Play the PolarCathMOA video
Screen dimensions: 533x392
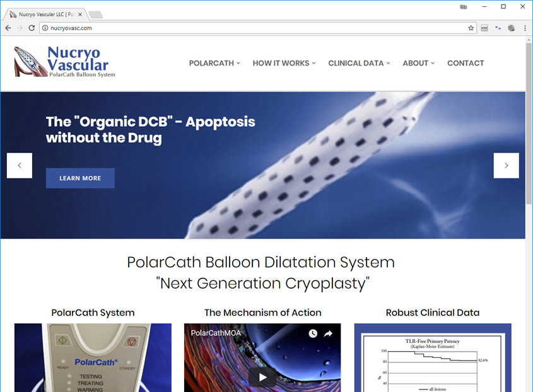[262, 377]
